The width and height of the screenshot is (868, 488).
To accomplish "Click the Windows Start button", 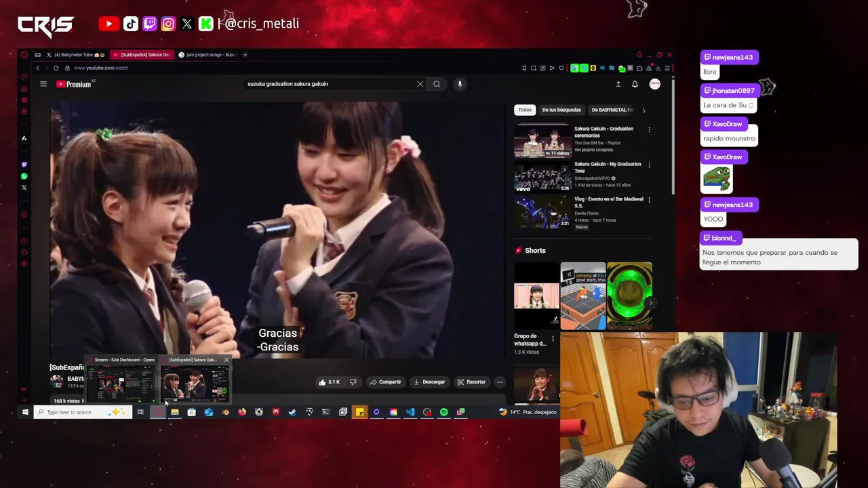I will pos(26,412).
